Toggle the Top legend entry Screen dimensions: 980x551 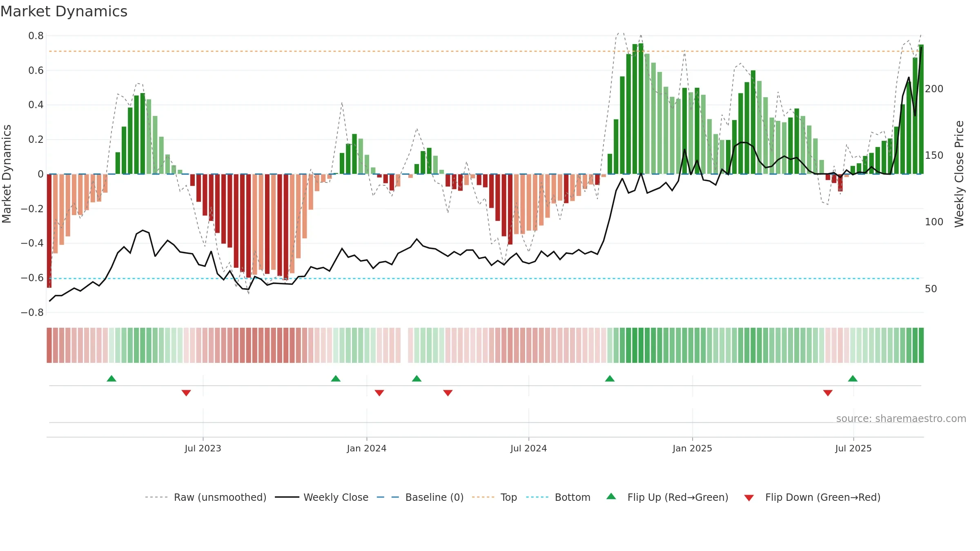[494, 497]
